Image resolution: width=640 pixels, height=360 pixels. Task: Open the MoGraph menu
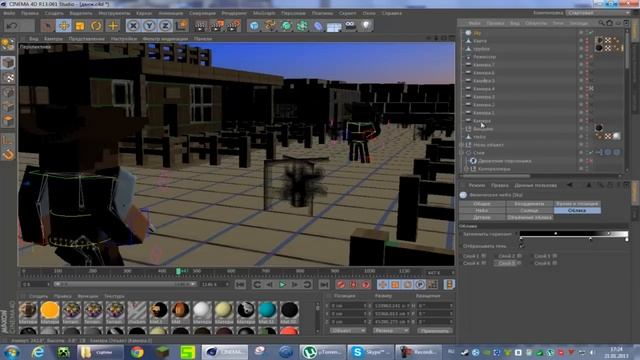264,13
